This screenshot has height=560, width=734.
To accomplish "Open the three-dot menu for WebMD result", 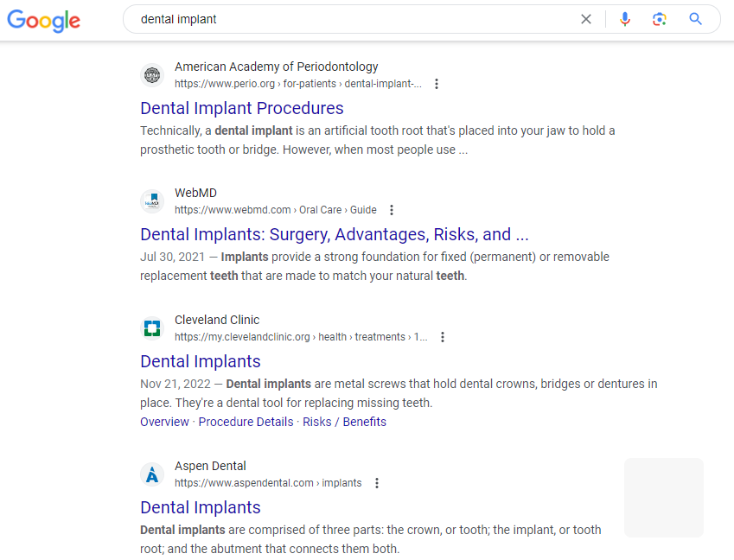I will coord(392,210).
